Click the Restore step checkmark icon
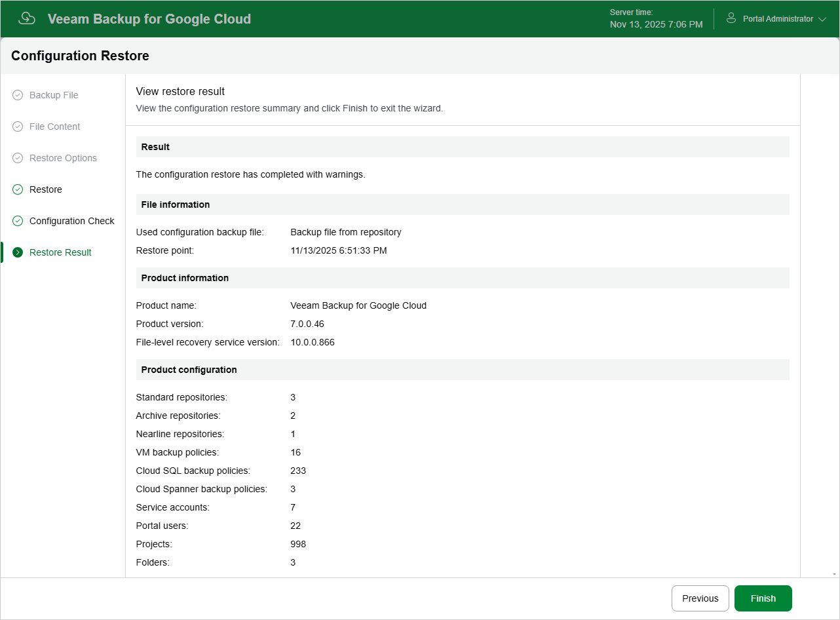Image resolution: width=840 pixels, height=620 pixels. click(18, 189)
